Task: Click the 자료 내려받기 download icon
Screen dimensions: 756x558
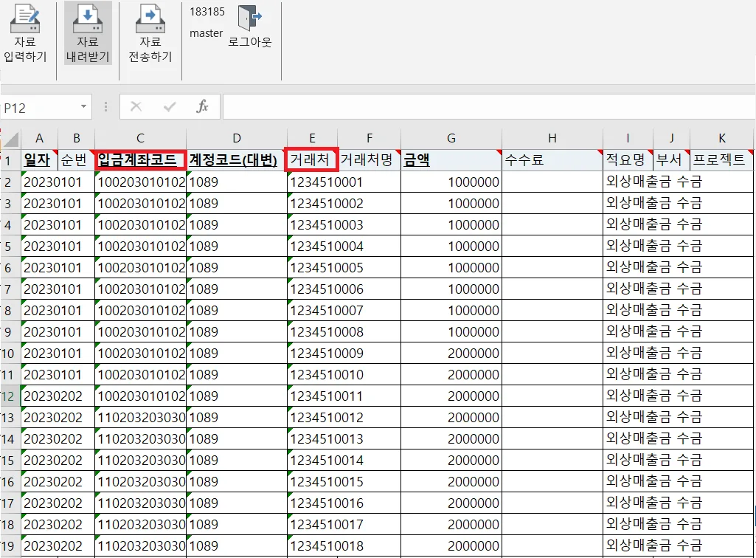Action: pyautogui.click(x=88, y=18)
